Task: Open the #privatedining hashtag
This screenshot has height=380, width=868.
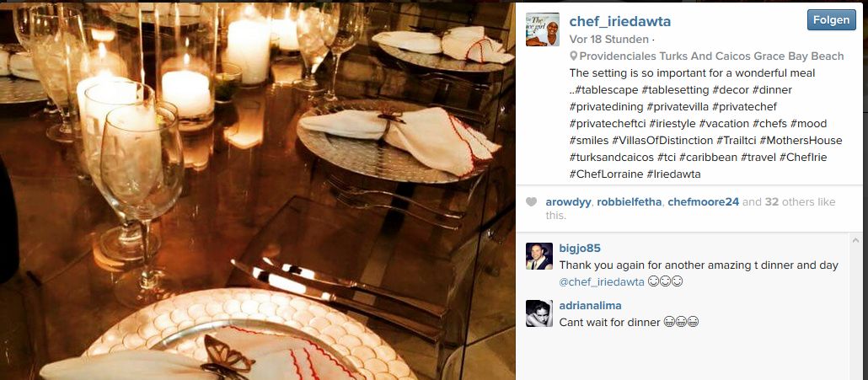Action: [x=606, y=107]
